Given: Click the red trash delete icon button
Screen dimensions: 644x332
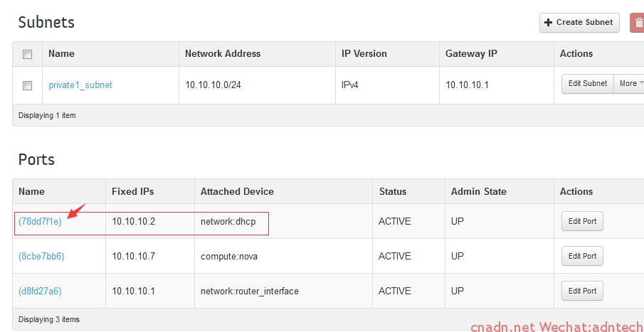Looking at the screenshot, I should tap(637, 23).
